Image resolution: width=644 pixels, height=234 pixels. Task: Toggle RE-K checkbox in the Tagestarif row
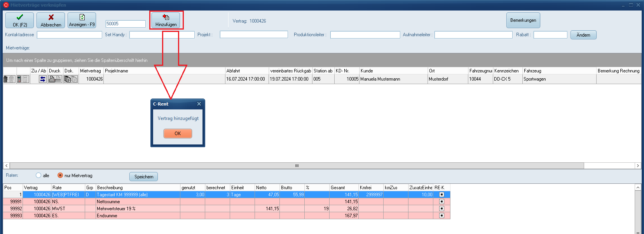(x=442, y=195)
